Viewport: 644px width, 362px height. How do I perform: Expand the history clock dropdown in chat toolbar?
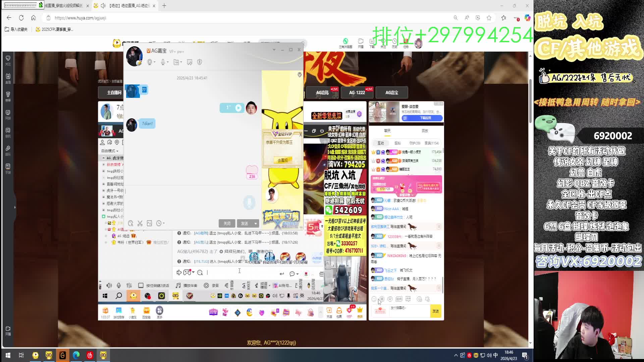[163, 223]
